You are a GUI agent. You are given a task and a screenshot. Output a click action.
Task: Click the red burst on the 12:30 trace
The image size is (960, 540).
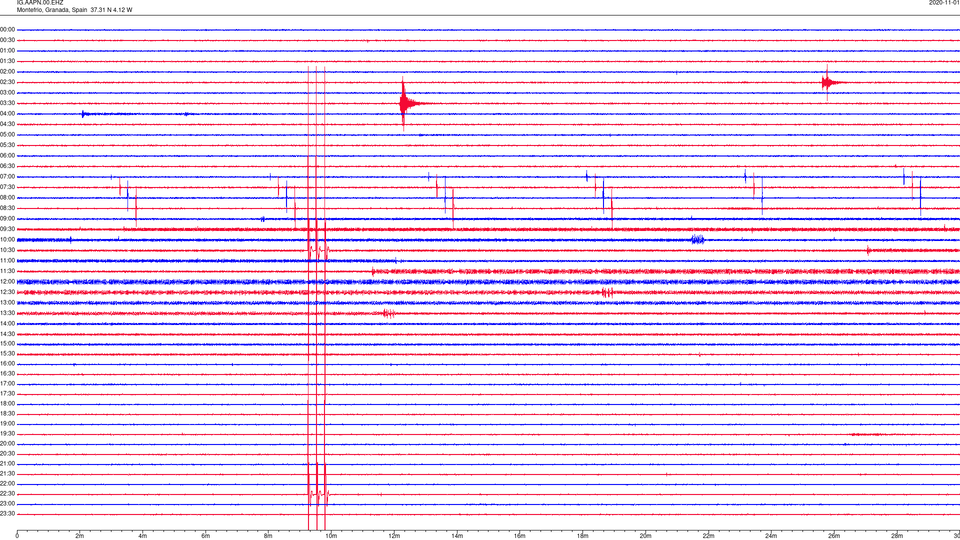[x=607, y=292]
